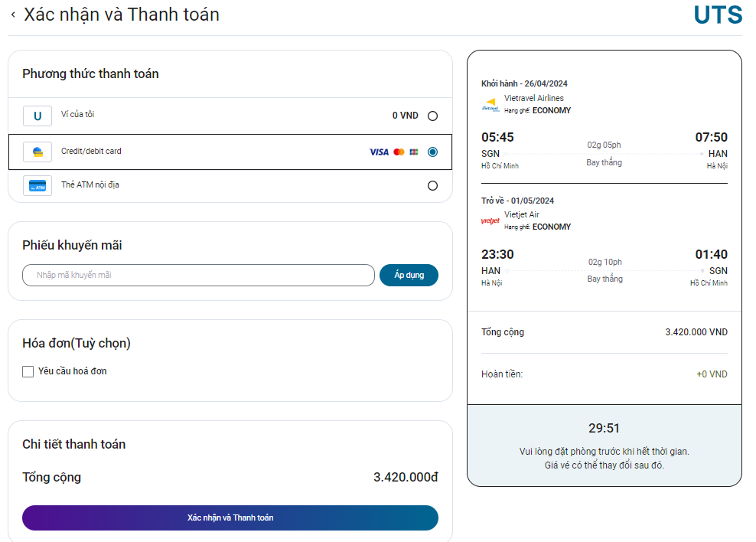Click the VISA logo icon
The width and height of the screenshot is (756, 542).
(379, 152)
